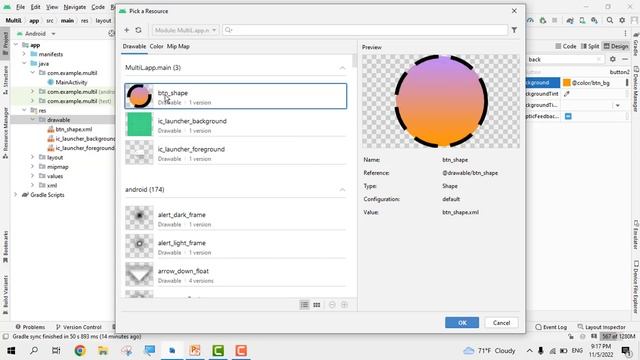
Task: Select the alert_dark_frame drawable
Action: [x=236, y=218]
